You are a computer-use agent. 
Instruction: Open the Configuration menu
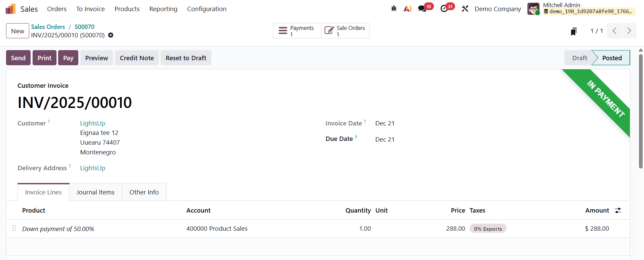click(207, 9)
